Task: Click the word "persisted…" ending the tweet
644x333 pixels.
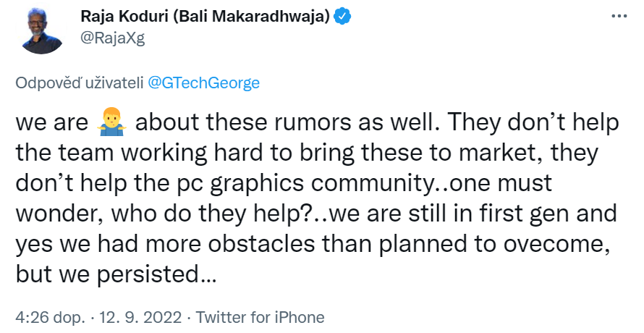Action: click(157, 274)
